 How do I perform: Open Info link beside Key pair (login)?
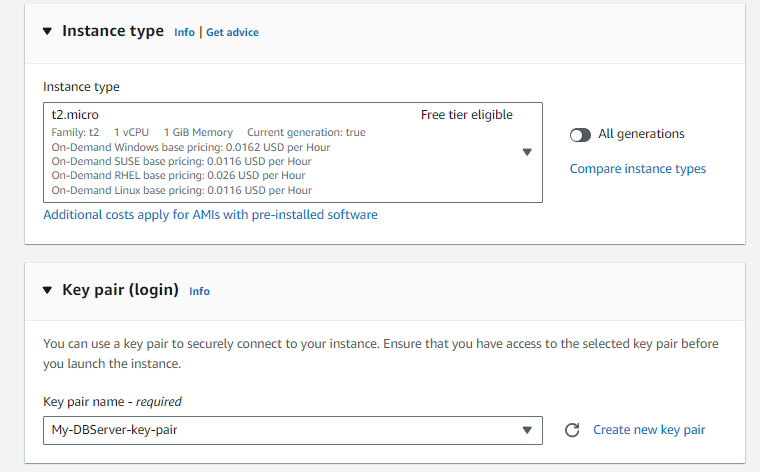[199, 291]
